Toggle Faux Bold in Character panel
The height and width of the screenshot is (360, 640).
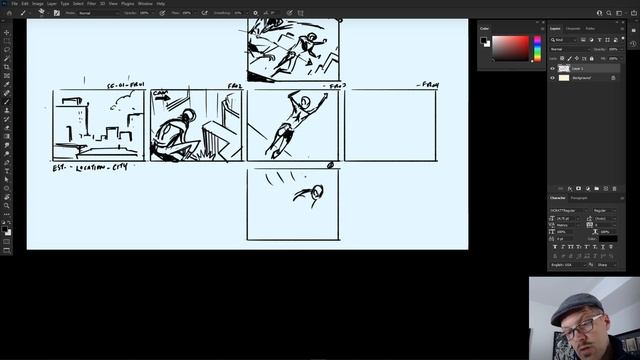tap(555, 247)
